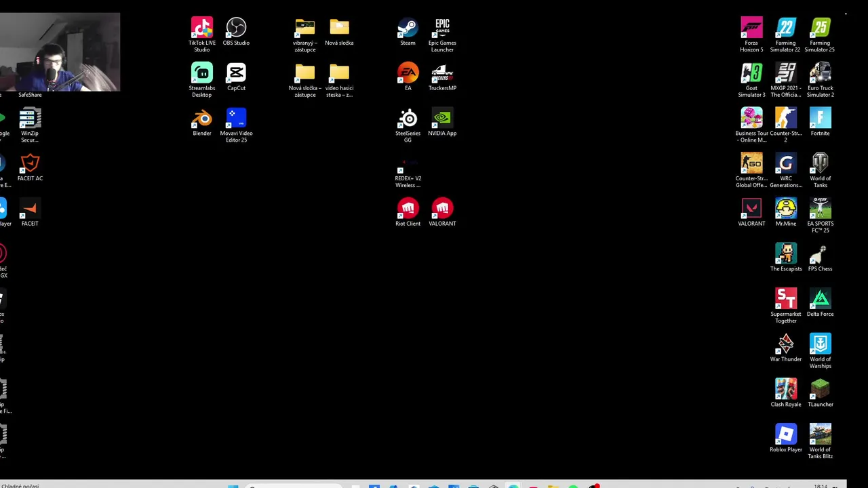Select the Business Tour Online icon
This screenshot has width=868, height=488.
[751, 119]
